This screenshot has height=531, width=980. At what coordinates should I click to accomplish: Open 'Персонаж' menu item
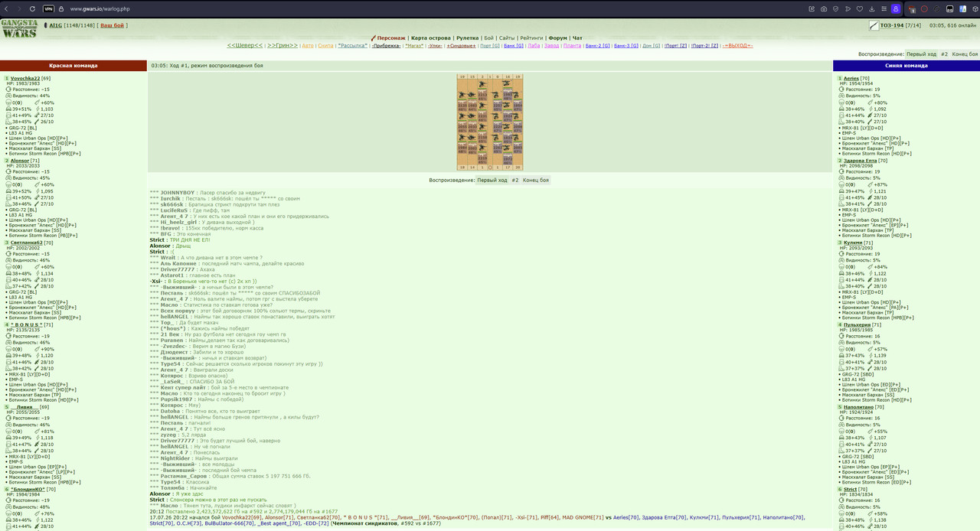click(x=391, y=37)
